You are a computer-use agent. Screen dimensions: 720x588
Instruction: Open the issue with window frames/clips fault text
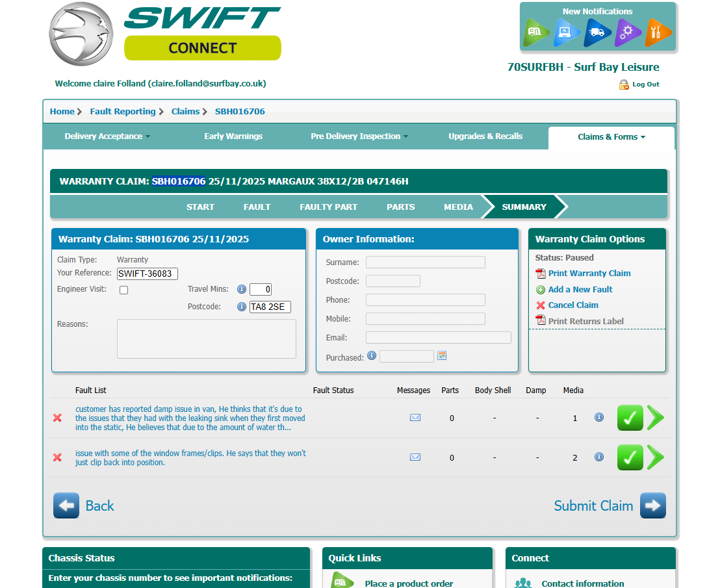pos(190,457)
